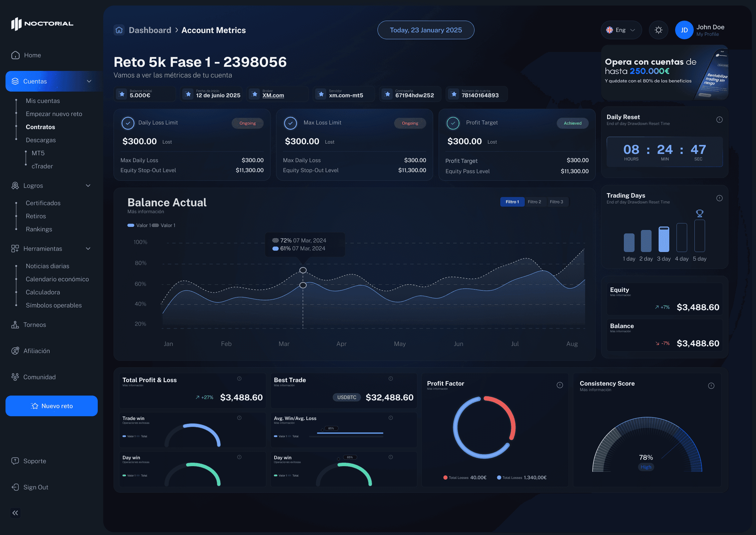Toggle the light/dark theme sun icon

point(658,30)
